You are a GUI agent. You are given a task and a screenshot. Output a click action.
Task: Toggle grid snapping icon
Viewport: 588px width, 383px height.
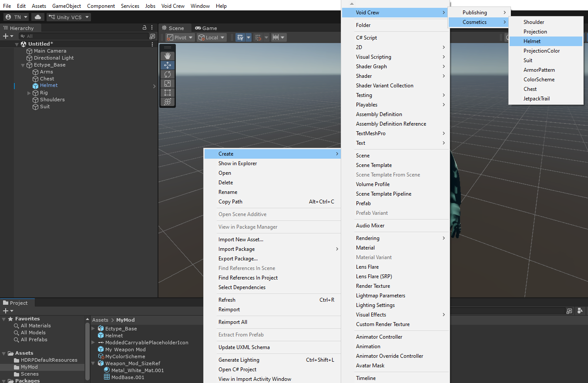click(x=258, y=37)
